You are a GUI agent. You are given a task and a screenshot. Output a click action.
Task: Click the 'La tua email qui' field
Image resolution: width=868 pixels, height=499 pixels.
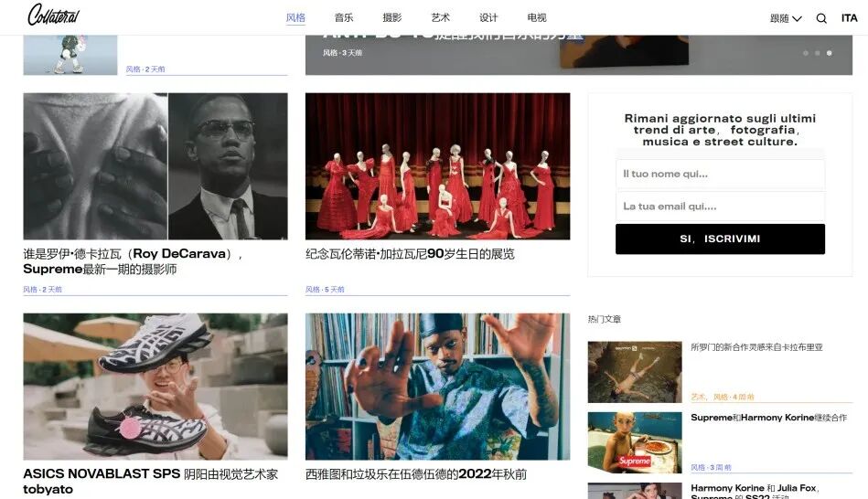pos(720,207)
